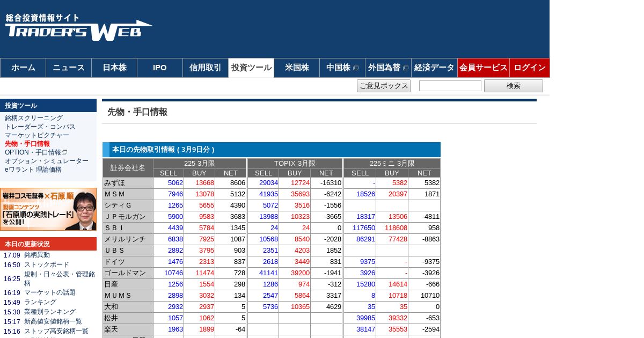Go to the 日本株 tab
Screen dimensions: 644x338
tap(114, 68)
